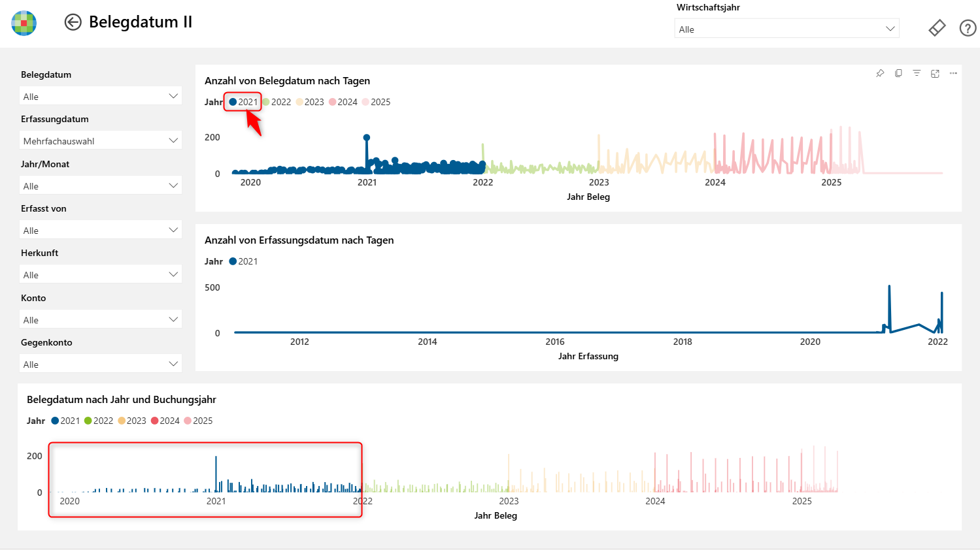
Task: Select 2022 in the Belegdatum nach Tagen legend
Action: [x=277, y=102]
